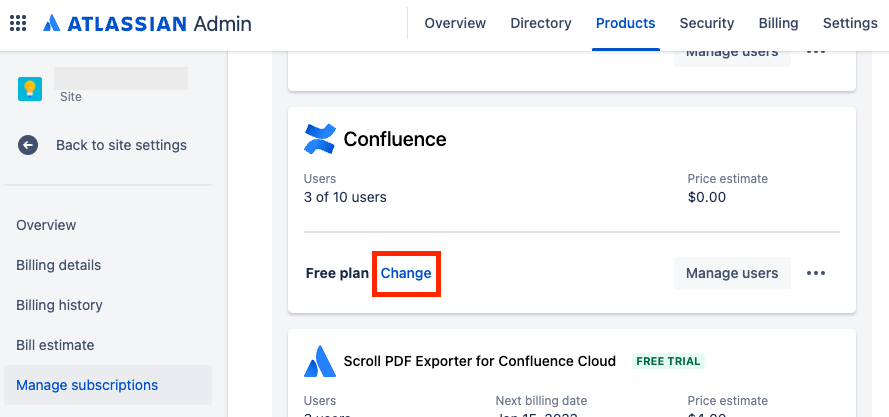Click the FREE TRIAL badge

(668, 361)
